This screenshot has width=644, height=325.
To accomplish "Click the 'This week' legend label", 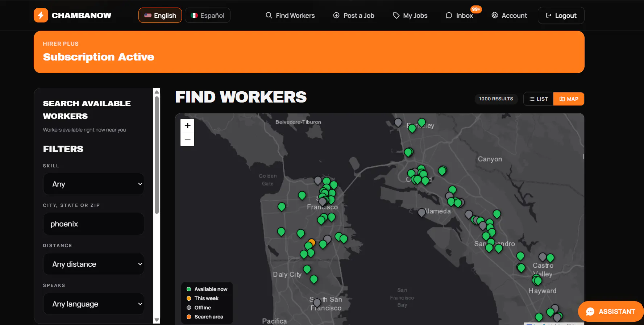I will [207, 298].
